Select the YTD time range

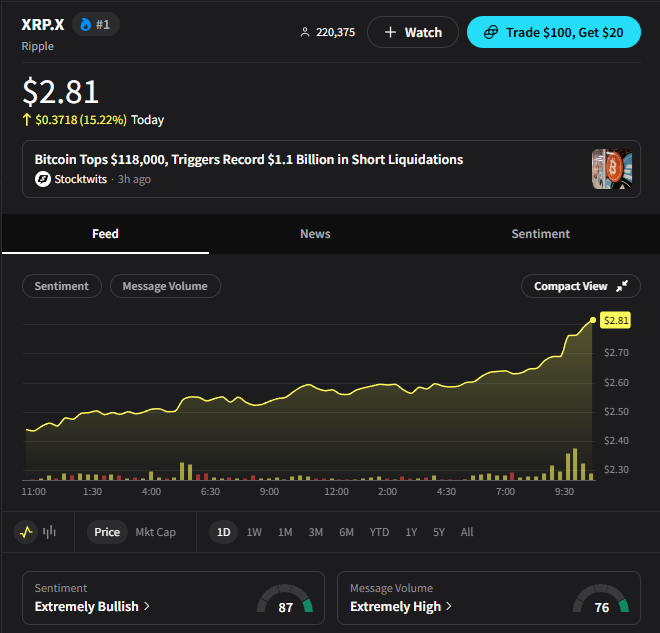point(379,532)
